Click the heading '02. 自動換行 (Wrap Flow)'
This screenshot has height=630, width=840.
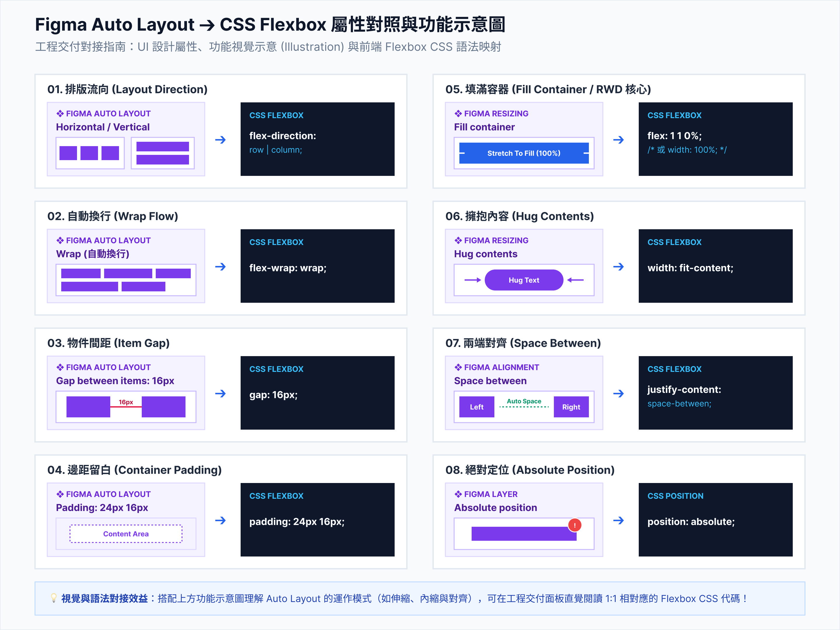pyautogui.click(x=113, y=216)
